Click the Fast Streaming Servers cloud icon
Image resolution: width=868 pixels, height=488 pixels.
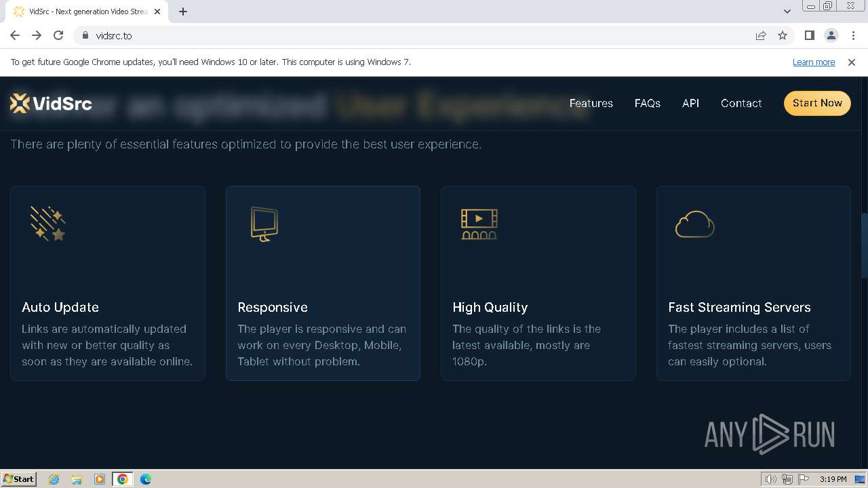coord(694,224)
